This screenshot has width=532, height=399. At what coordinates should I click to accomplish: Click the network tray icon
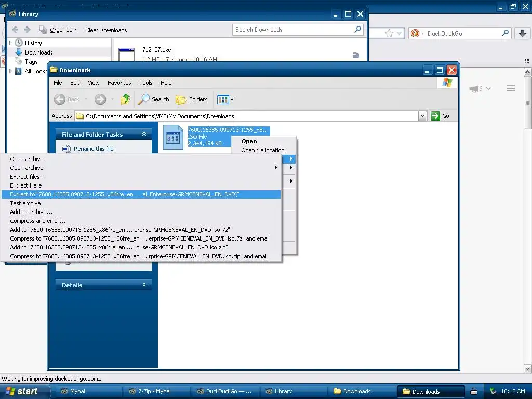(493, 391)
